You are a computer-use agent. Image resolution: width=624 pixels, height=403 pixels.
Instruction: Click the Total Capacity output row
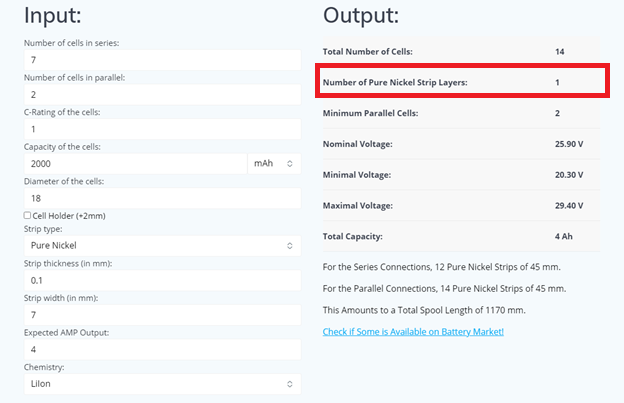(x=461, y=236)
